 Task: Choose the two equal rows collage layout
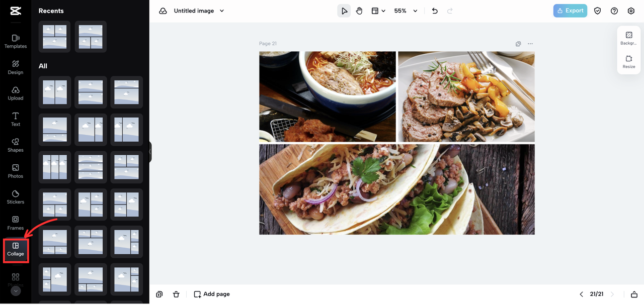tap(91, 92)
